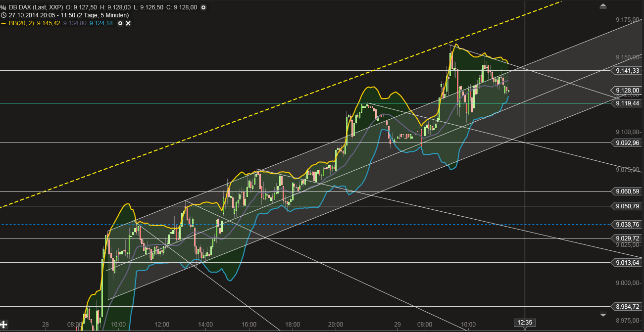Click the move-chart cross arrows icon
Screen dimensions: 644x332
(x=4, y=326)
